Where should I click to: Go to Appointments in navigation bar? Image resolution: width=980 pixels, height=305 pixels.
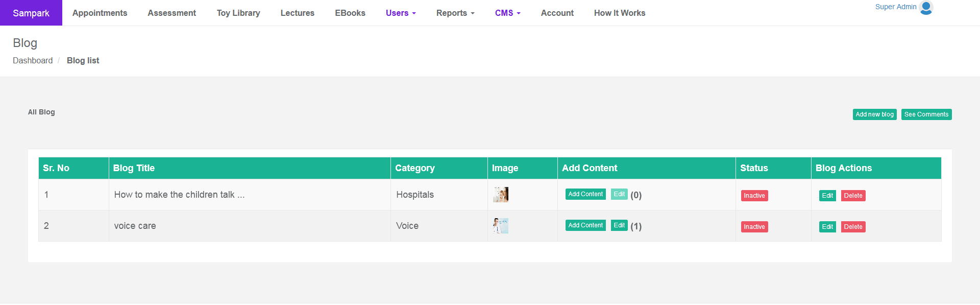[100, 13]
